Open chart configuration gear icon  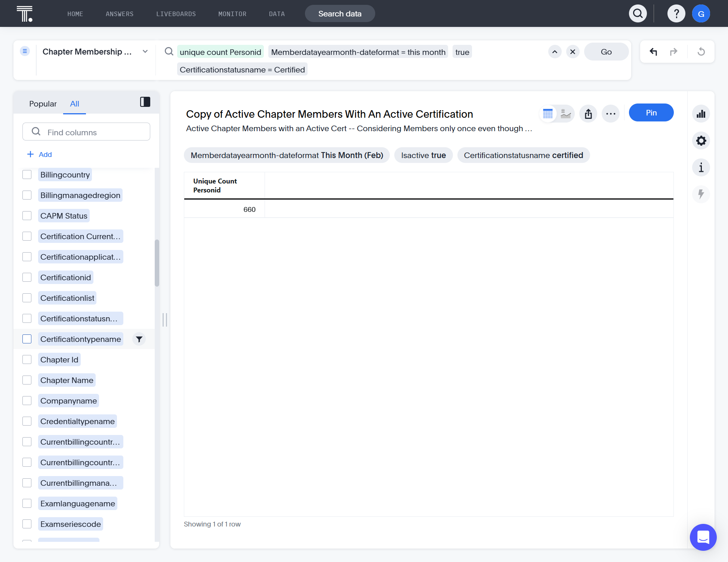tap(701, 141)
